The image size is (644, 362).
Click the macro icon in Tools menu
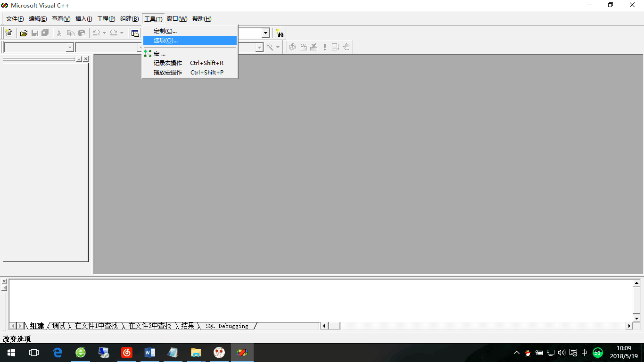(x=148, y=54)
